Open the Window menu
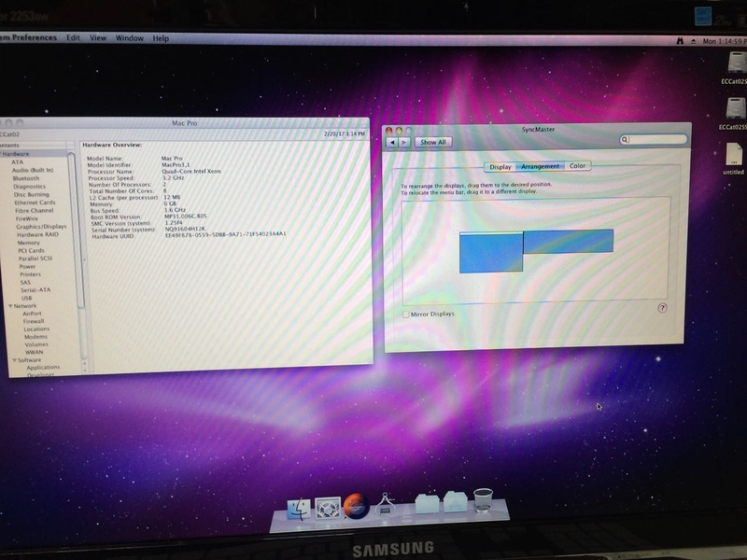Screen dimensions: 747x560 pyautogui.click(x=129, y=38)
